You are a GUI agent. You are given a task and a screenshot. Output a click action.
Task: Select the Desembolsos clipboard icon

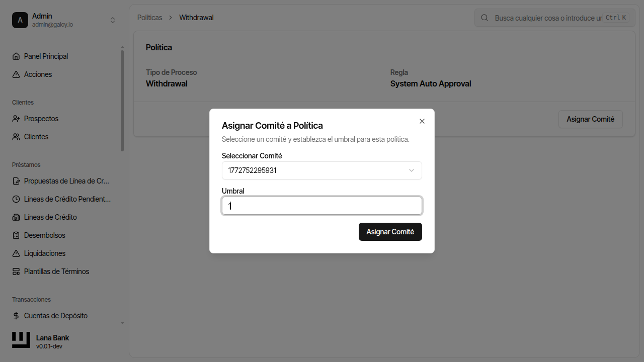point(16,235)
